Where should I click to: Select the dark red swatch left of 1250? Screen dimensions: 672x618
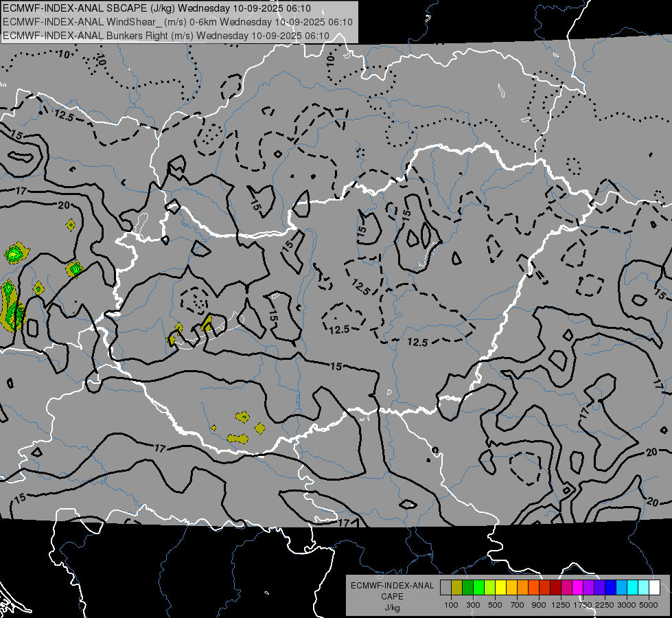555,588
